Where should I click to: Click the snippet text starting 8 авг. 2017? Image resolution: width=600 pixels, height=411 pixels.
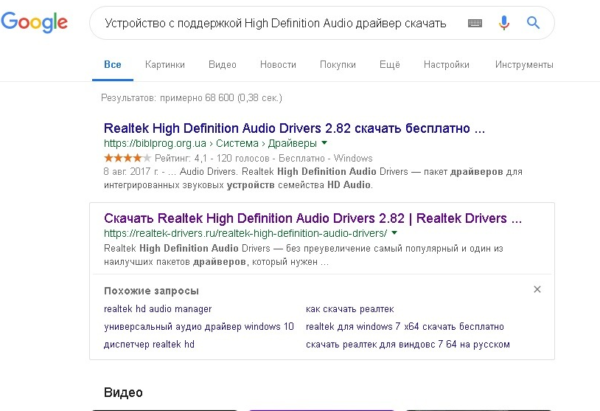tap(313, 178)
